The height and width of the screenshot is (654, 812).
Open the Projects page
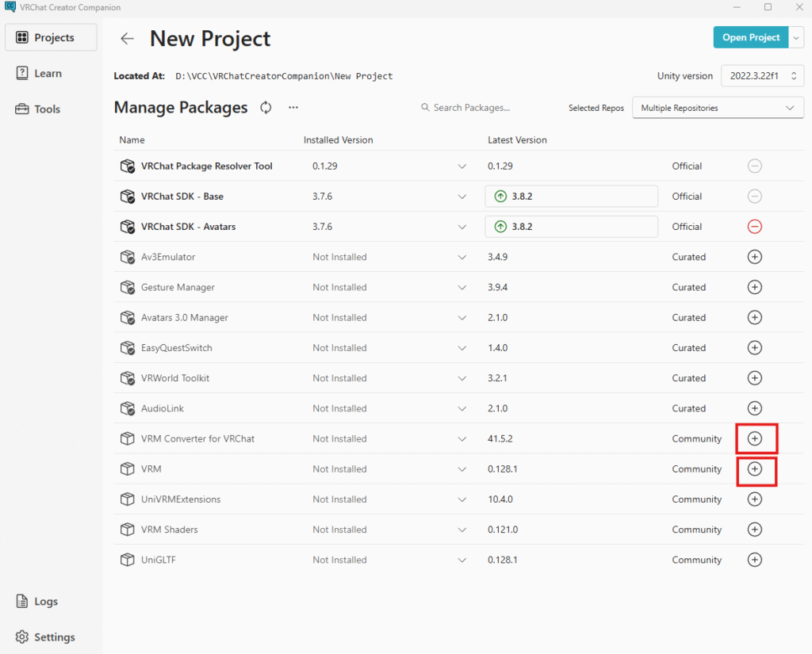click(51, 37)
